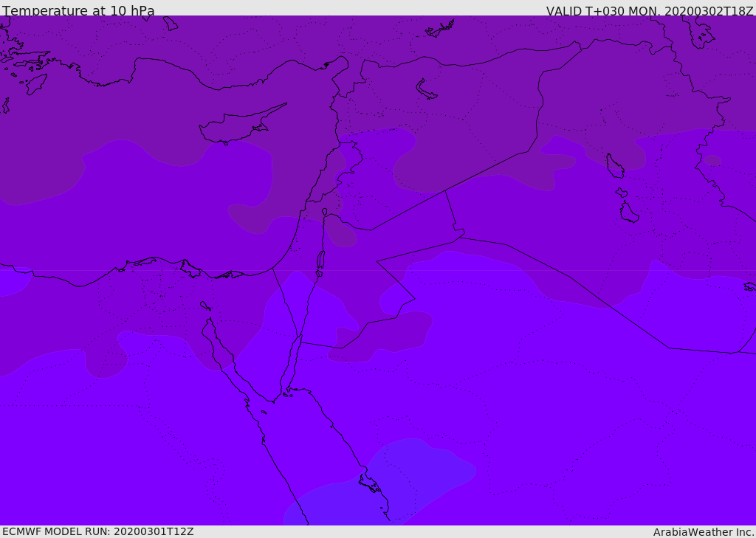756x538 pixels.
Task: Click the 'ArabiaWeather Inc' credit text
Action: click(x=703, y=532)
